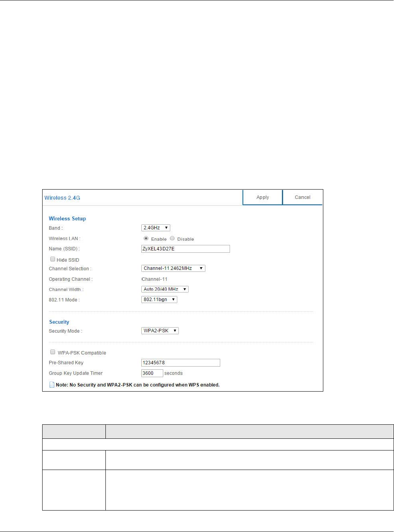
Task: Click the Pre-Shared Key input field
Action: 180,363
